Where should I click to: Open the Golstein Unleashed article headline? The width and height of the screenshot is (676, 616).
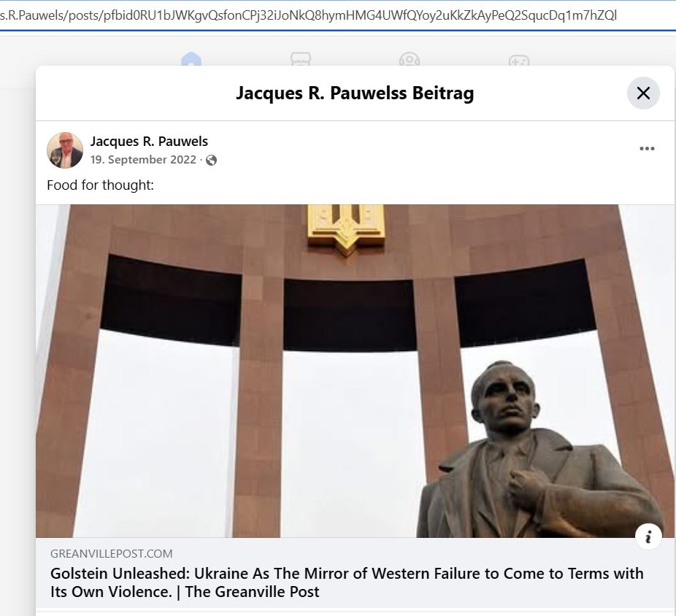click(347, 582)
